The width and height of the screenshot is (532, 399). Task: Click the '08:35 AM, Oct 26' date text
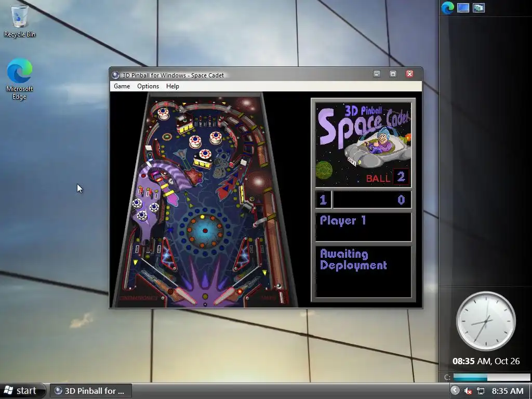[x=486, y=361]
